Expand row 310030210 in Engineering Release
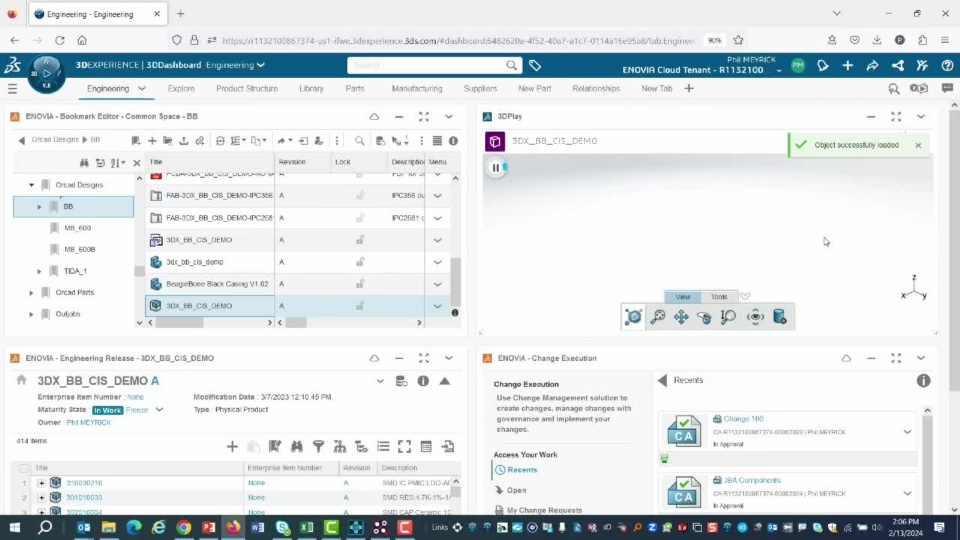 point(42,483)
